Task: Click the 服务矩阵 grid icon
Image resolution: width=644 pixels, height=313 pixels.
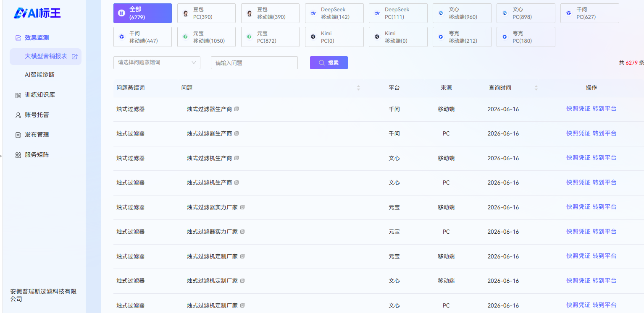Action: 18,155
